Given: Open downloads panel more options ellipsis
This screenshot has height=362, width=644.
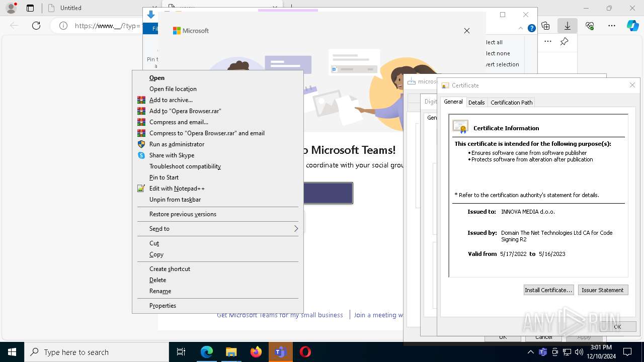Looking at the screenshot, I should [548, 42].
